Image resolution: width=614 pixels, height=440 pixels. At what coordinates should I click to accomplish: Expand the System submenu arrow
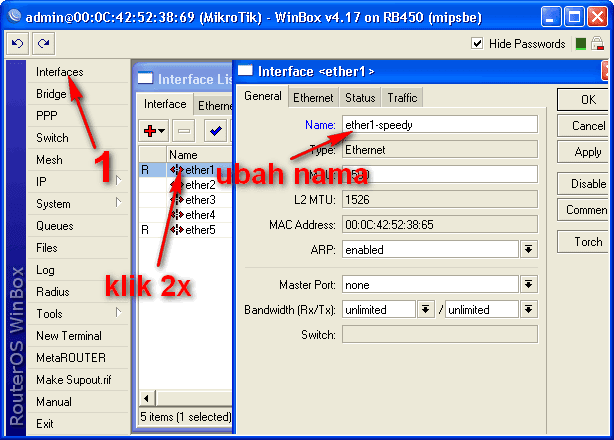(x=119, y=202)
